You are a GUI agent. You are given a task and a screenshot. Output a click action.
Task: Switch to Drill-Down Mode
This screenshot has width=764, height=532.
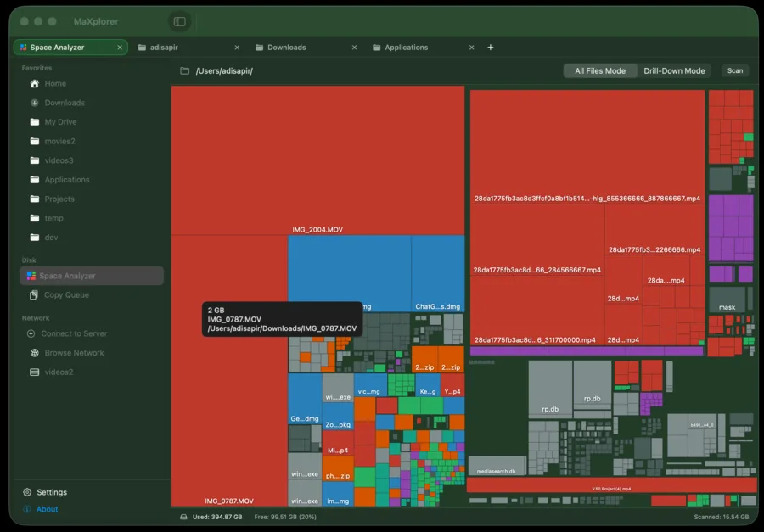674,70
